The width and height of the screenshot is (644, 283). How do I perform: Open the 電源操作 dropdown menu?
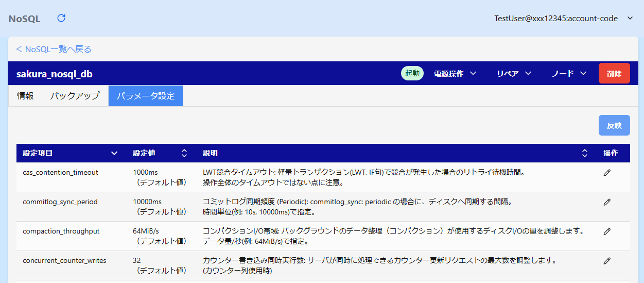coord(455,74)
